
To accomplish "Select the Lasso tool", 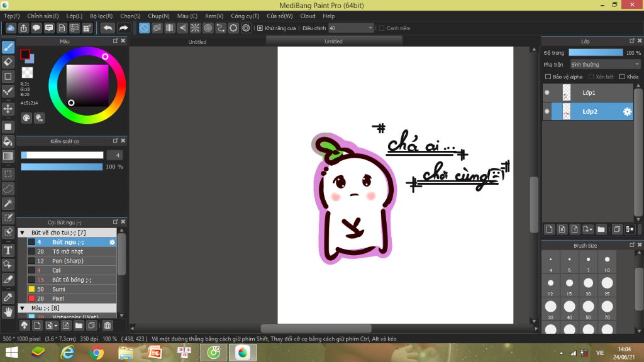I will [8, 189].
